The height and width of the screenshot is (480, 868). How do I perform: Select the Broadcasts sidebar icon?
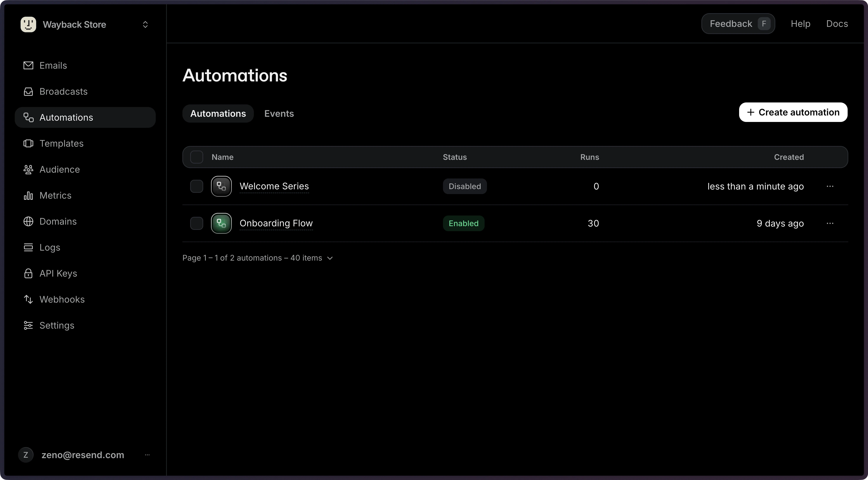28,91
